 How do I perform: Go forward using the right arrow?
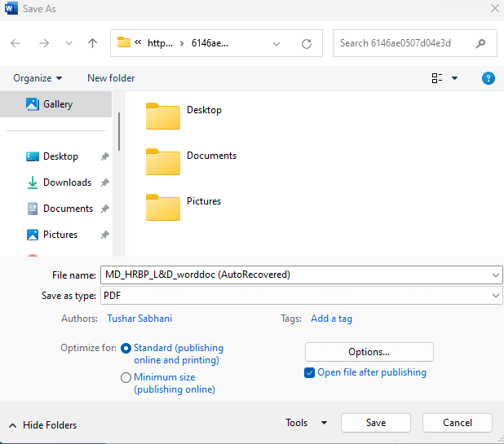(x=44, y=43)
